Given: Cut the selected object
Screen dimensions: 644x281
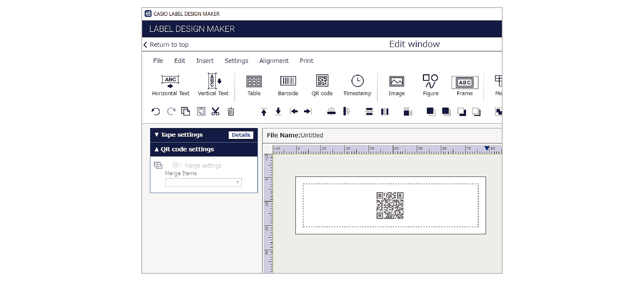Looking at the screenshot, I should (x=216, y=112).
